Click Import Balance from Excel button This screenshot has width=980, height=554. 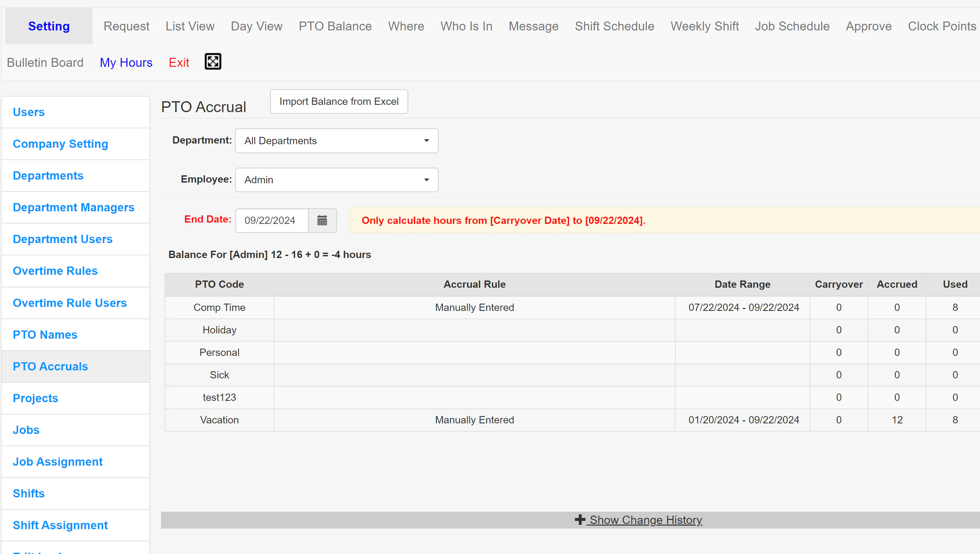click(339, 102)
